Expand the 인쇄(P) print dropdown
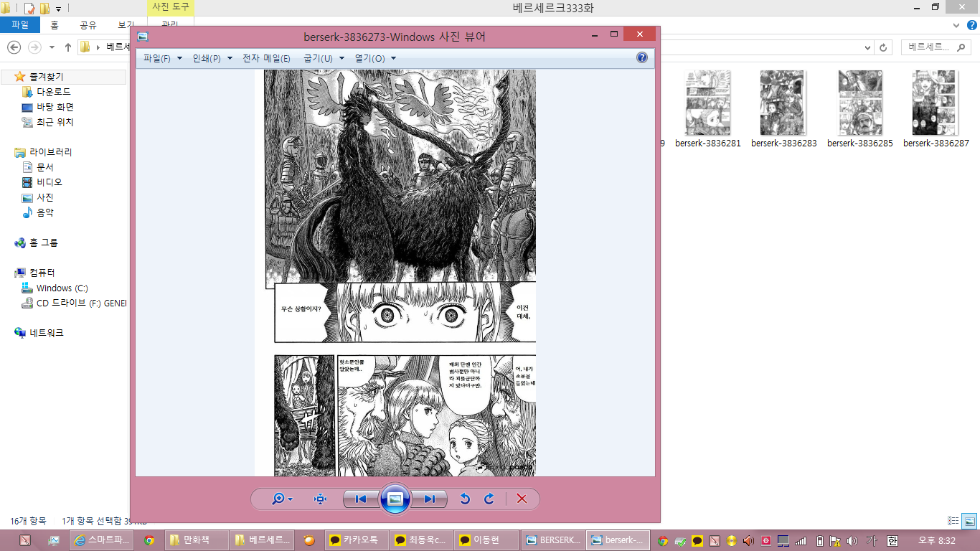The width and height of the screenshot is (980, 551). [212, 59]
